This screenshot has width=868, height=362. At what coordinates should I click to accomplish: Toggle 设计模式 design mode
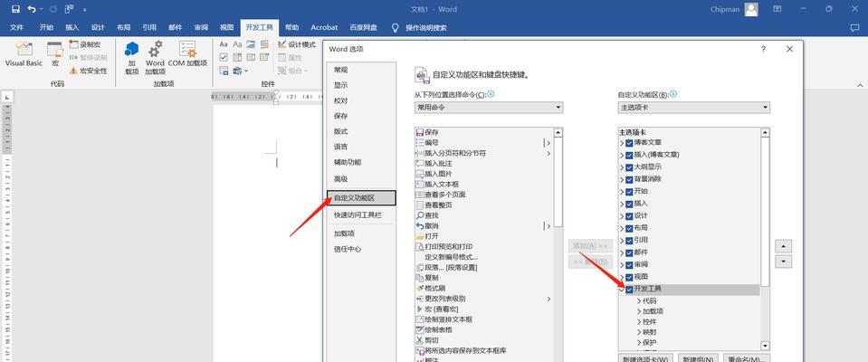pyautogui.click(x=297, y=44)
